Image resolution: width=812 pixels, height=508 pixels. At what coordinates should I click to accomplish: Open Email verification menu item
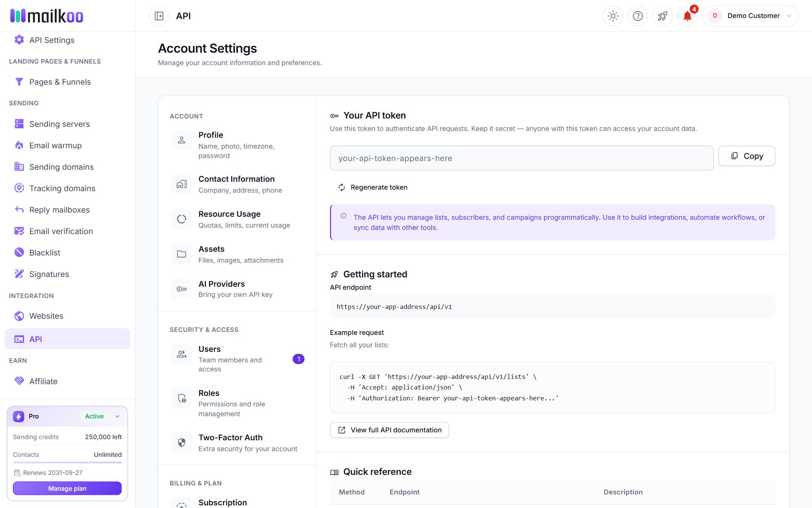click(67, 231)
